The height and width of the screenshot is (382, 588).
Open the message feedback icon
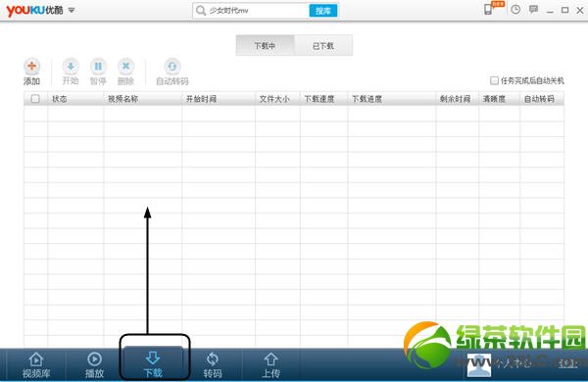[x=533, y=10]
